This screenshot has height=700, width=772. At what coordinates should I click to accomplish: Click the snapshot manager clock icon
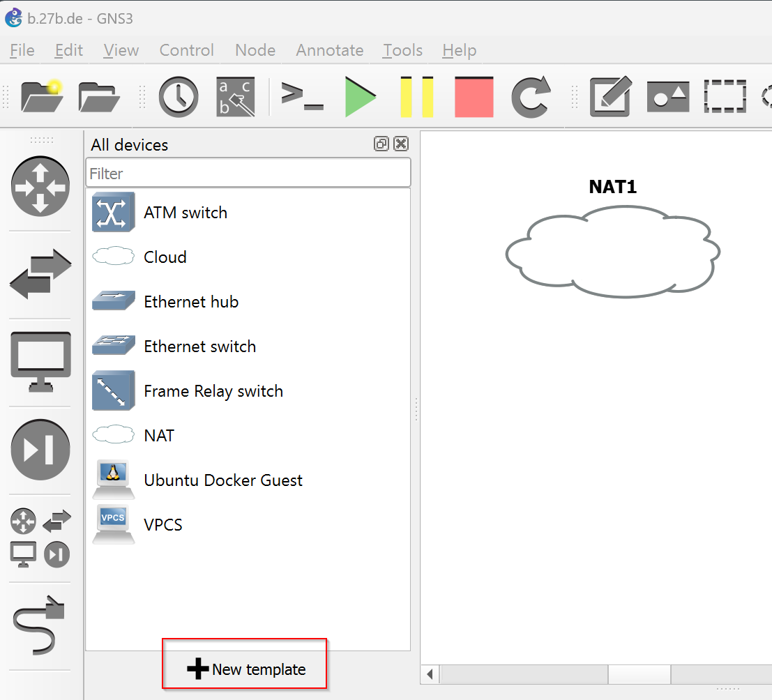click(179, 96)
